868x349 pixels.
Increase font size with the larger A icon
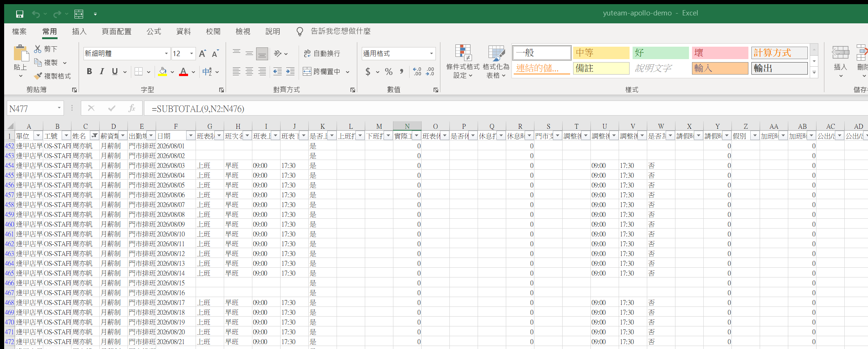tap(202, 53)
